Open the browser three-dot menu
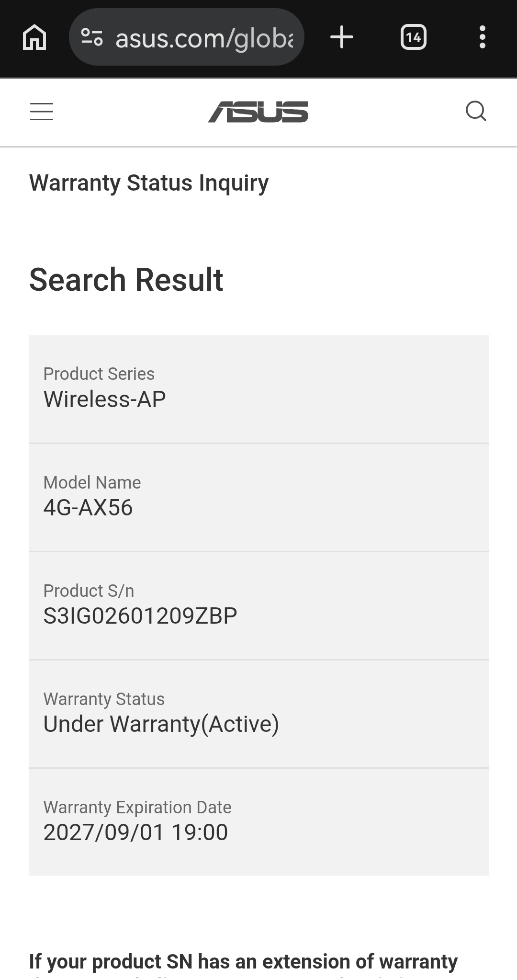The image size is (517, 980). coord(482,37)
